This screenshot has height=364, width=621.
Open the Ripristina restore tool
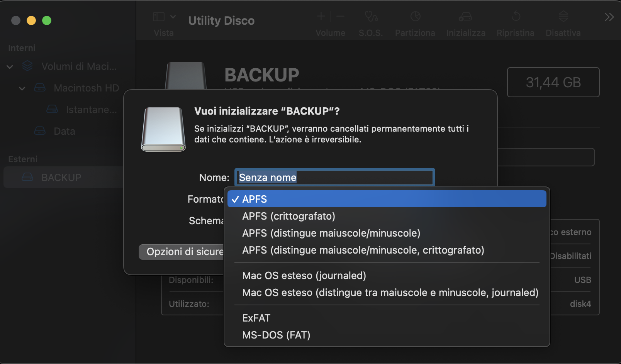click(x=515, y=21)
